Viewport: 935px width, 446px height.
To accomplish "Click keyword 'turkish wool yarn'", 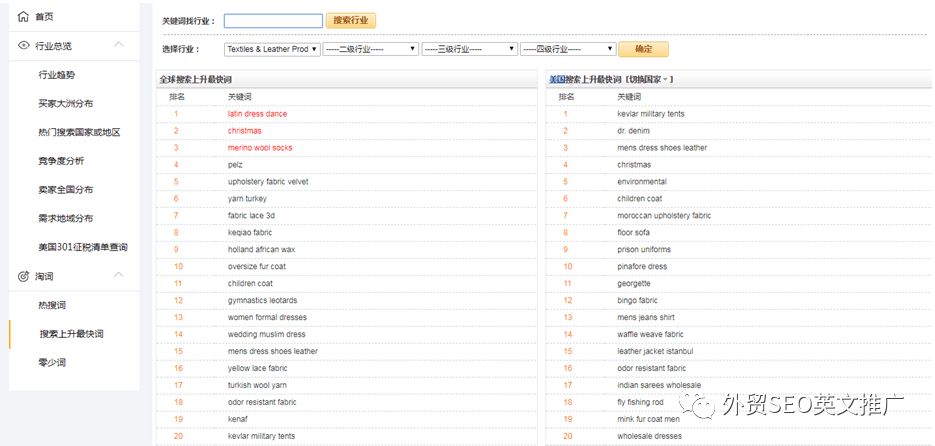I will pyautogui.click(x=257, y=385).
